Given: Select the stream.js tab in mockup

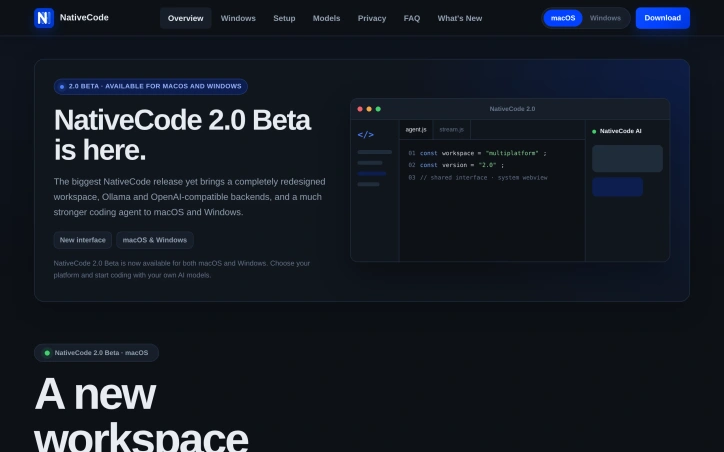Looking at the screenshot, I should pyautogui.click(x=452, y=130).
